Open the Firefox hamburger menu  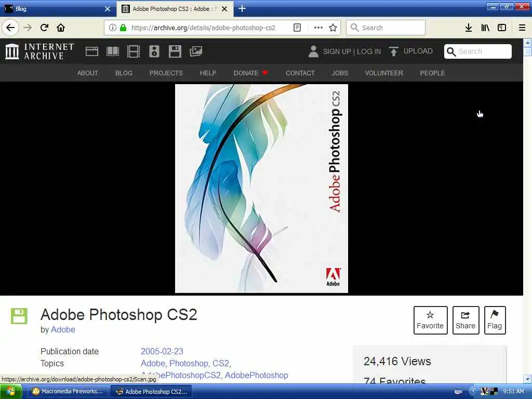pos(522,28)
